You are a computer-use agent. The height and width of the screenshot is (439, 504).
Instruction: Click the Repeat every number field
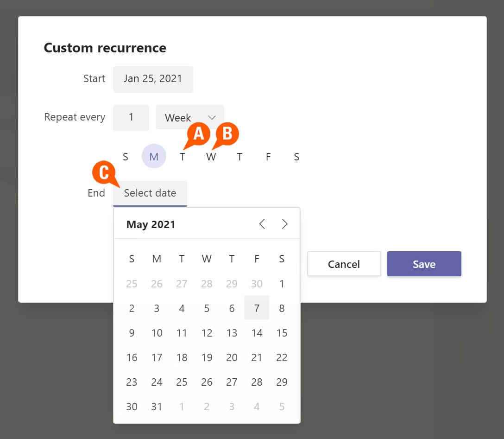tap(131, 118)
